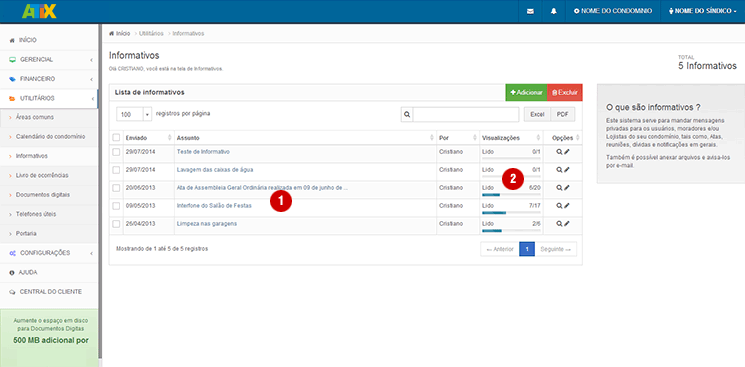Export the list with PDF button
Viewport: 745px width, 367px height.
coord(563,115)
